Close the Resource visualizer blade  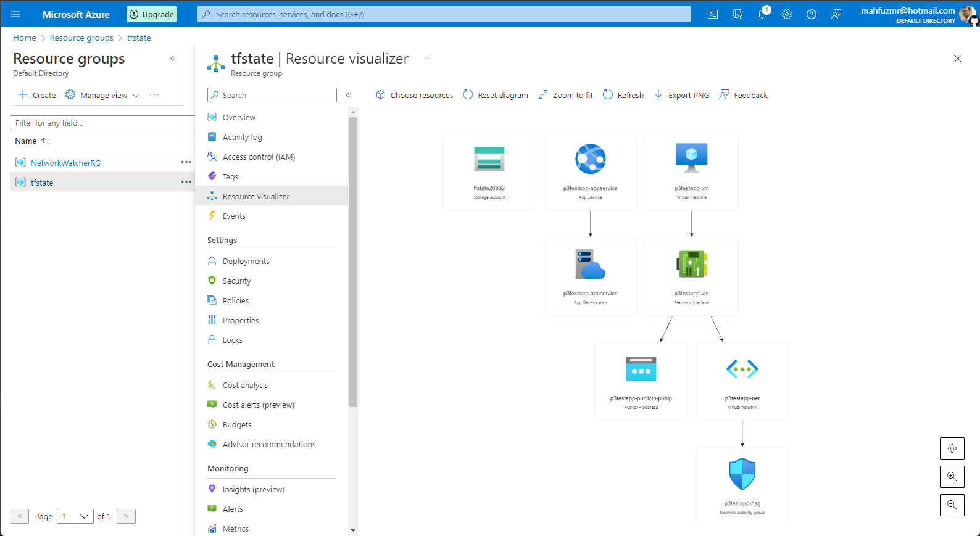click(958, 59)
